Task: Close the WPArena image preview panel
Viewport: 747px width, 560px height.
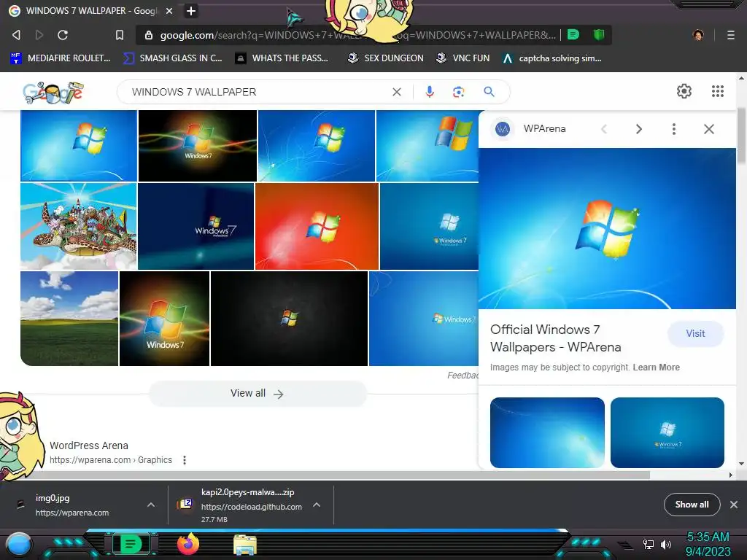Action: [x=709, y=129]
